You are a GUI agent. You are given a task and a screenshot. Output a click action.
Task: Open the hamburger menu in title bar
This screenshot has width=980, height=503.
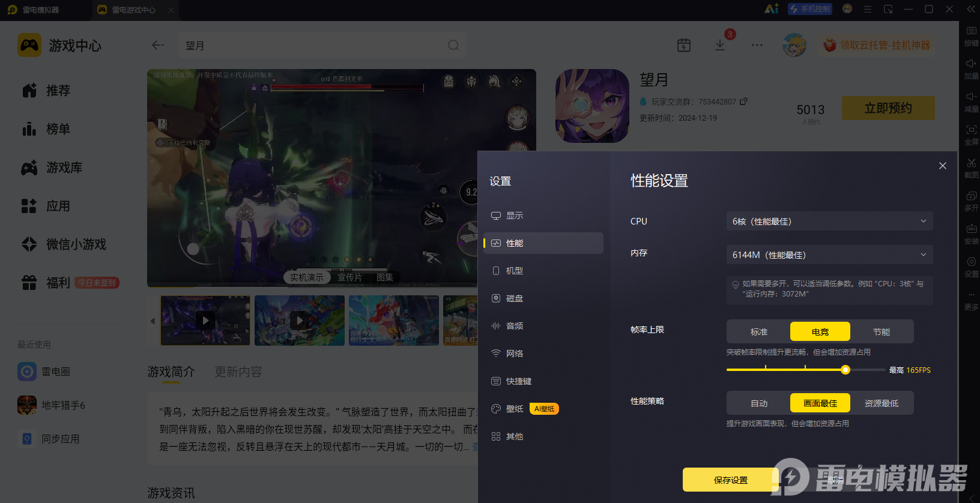pyautogui.click(x=868, y=9)
